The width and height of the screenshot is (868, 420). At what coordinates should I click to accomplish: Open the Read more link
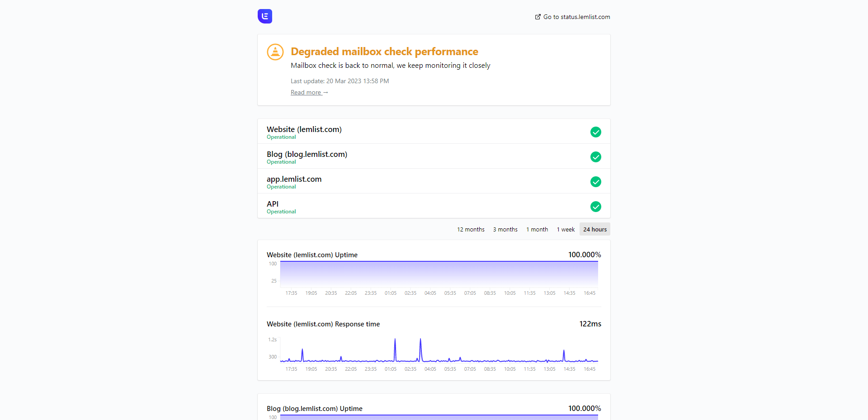tap(309, 92)
